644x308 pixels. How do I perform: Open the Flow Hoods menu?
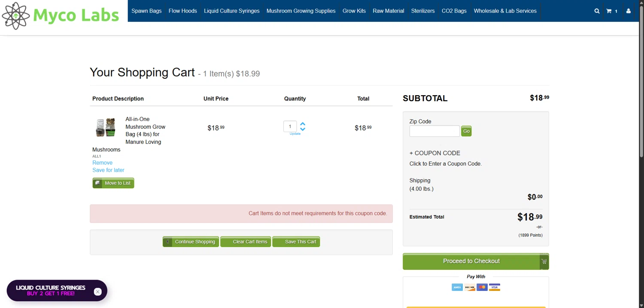tap(183, 11)
